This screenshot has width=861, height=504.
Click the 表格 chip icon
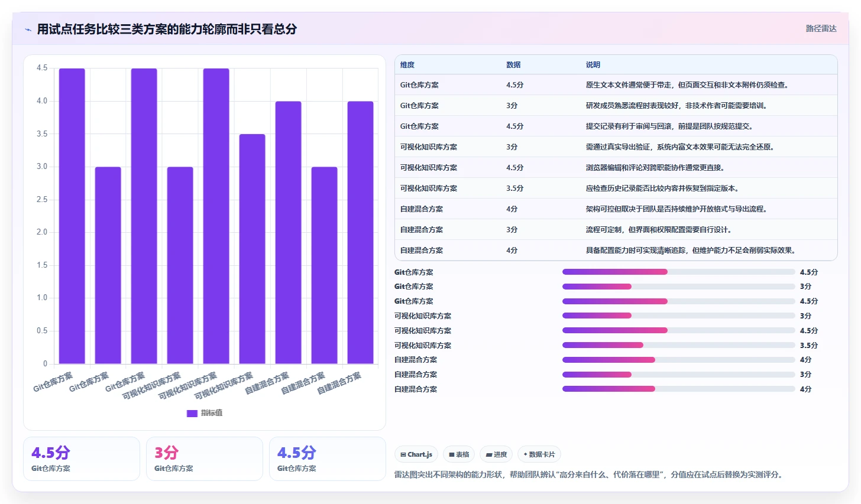pos(452,455)
